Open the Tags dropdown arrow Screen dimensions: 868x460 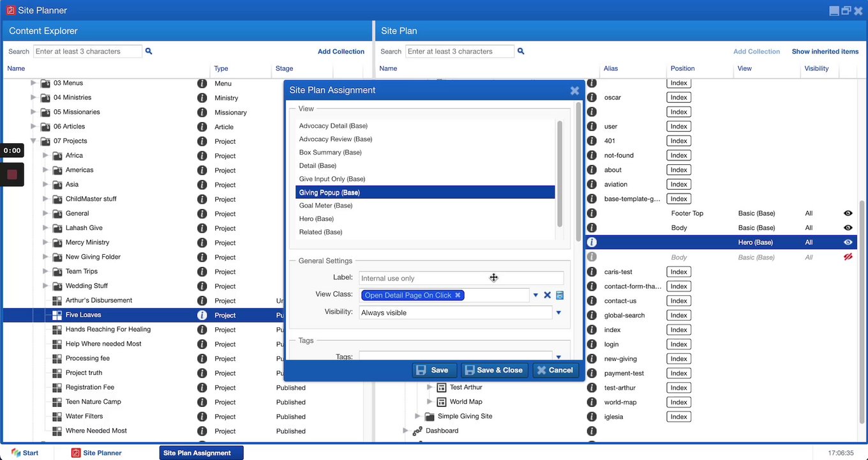[x=558, y=357]
